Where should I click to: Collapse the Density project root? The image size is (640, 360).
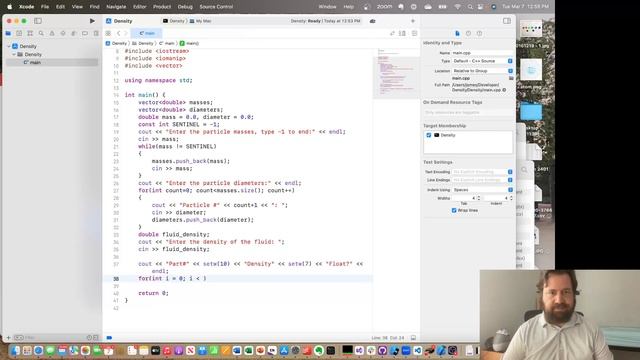(x=9, y=47)
